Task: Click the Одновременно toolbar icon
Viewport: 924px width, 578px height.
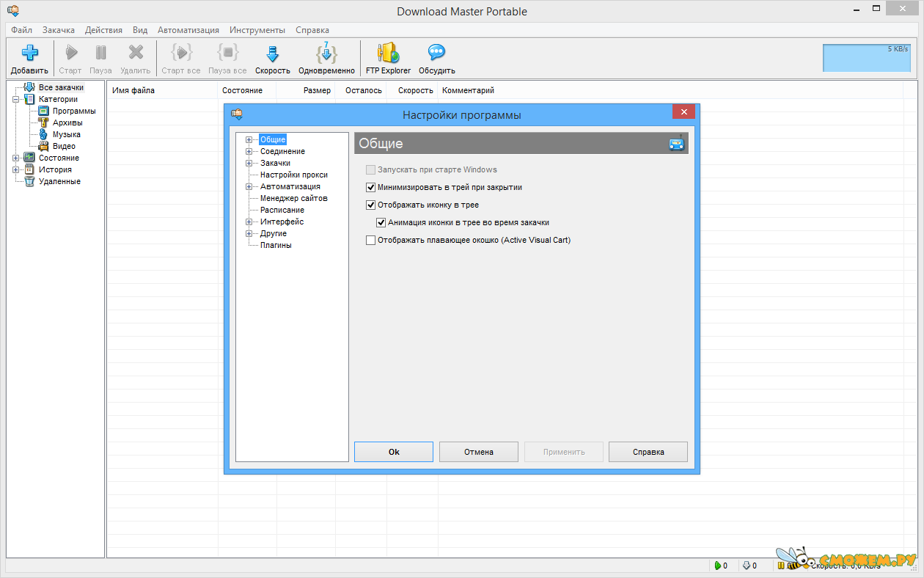Action: click(x=326, y=53)
